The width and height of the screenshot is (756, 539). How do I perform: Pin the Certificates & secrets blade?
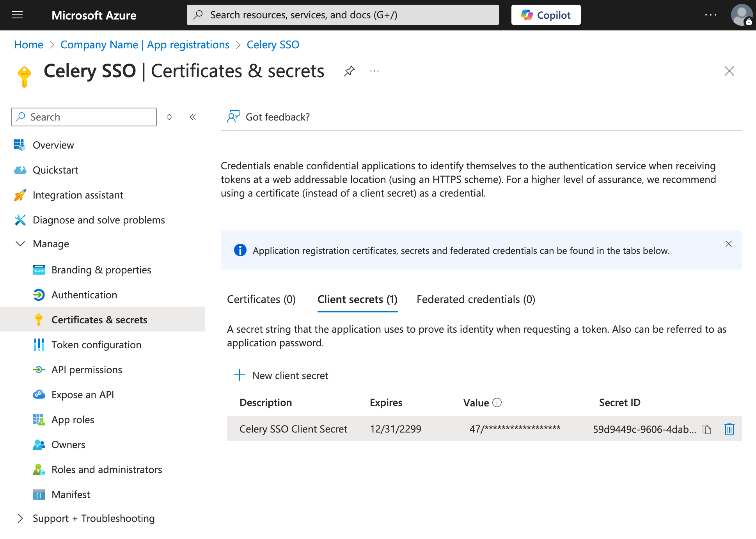[x=349, y=71]
